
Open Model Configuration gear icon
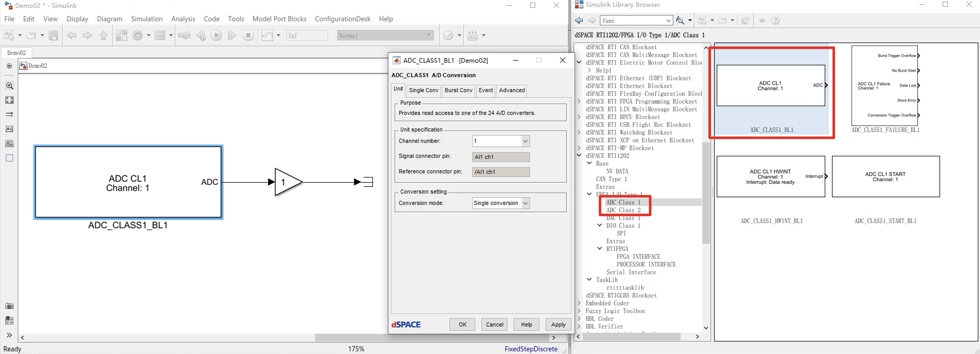click(138, 35)
